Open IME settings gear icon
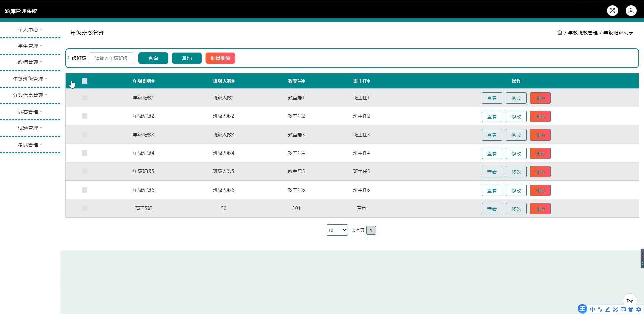Image resolution: width=644 pixels, height=314 pixels. point(638,309)
